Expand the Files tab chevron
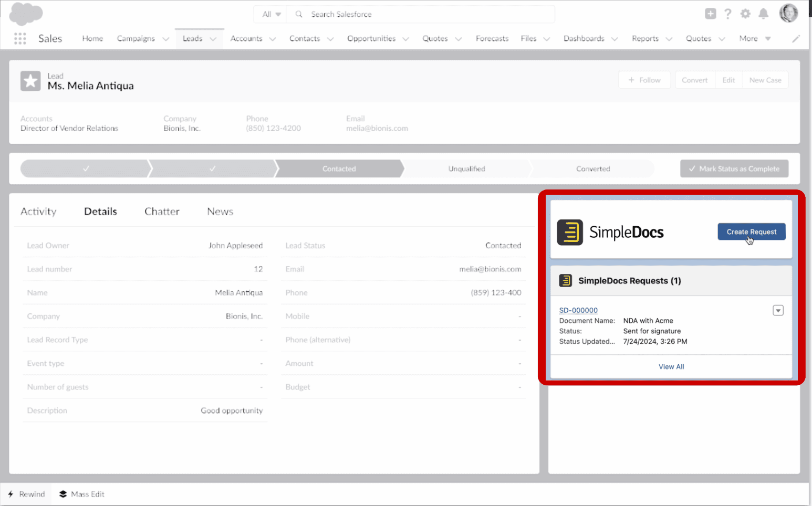Screen dimensions: 812x506 547,39
